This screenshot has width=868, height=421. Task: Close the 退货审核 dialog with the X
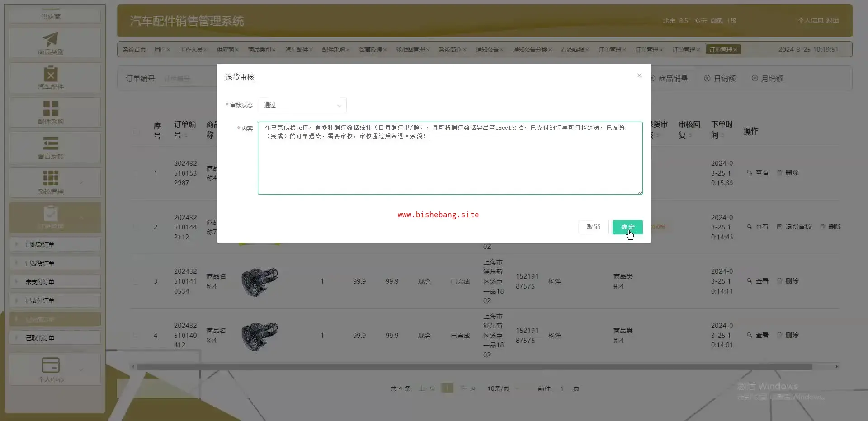pyautogui.click(x=639, y=75)
